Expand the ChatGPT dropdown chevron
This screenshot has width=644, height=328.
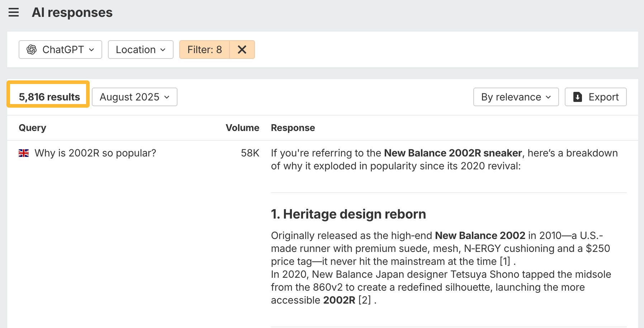[x=91, y=50]
